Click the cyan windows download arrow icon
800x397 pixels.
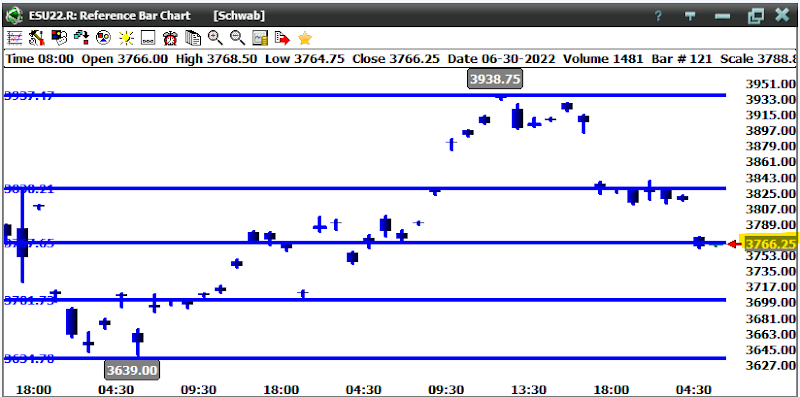[x=81, y=38]
